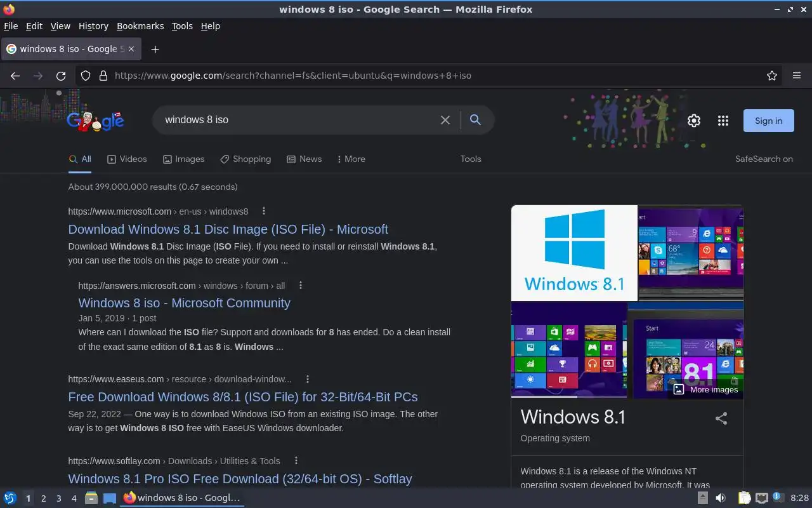Open 'Download Windows 8.1 Disc Image' Microsoft link
Viewport: 812px width, 508px height.
[228, 229]
